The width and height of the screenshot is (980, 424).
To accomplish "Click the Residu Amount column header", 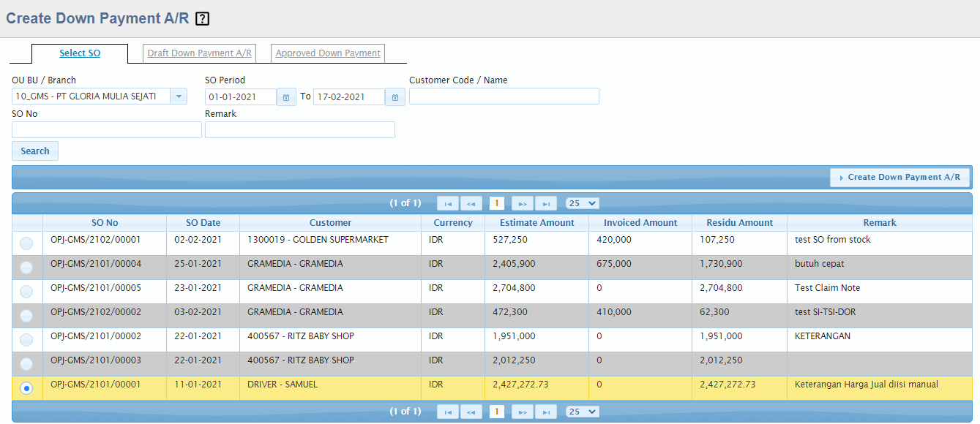I will click(x=739, y=223).
